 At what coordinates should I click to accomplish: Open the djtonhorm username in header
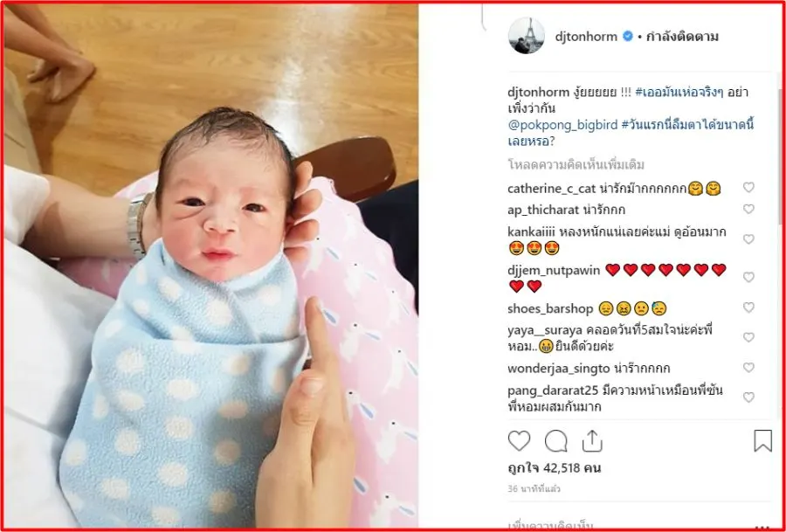point(586,36)
